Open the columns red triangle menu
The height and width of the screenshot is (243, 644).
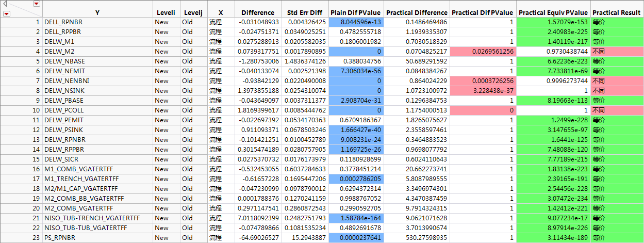tap(36, 4)
